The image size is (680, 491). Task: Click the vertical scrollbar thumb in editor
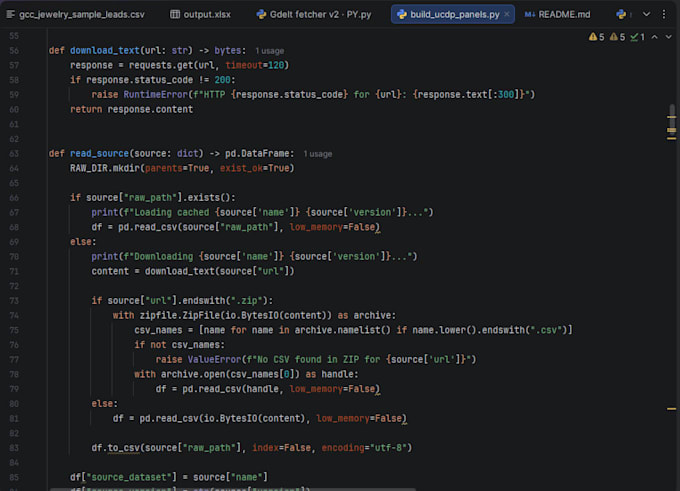click(672, 119)
